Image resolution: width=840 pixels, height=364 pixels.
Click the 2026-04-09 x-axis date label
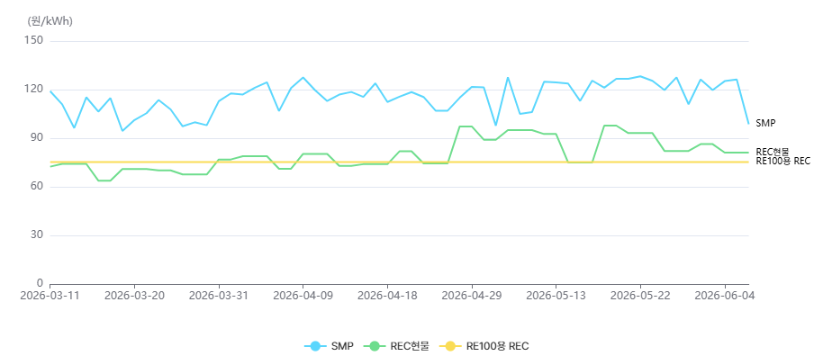tap(303, 295)
